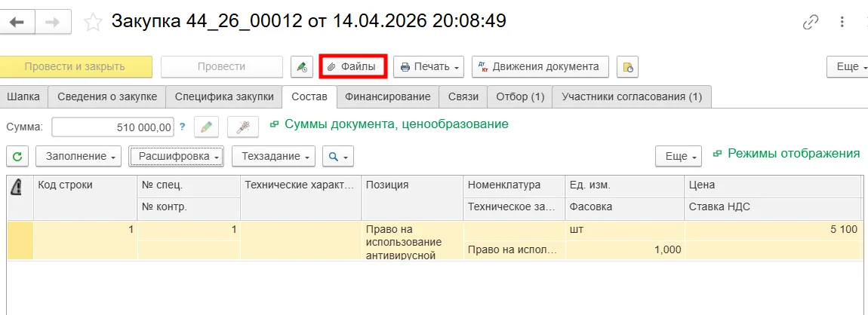The height and width of the screenshot is (315, 868).
Task: Switch to the Сведения о закупке tab
Action: [107, 96]
